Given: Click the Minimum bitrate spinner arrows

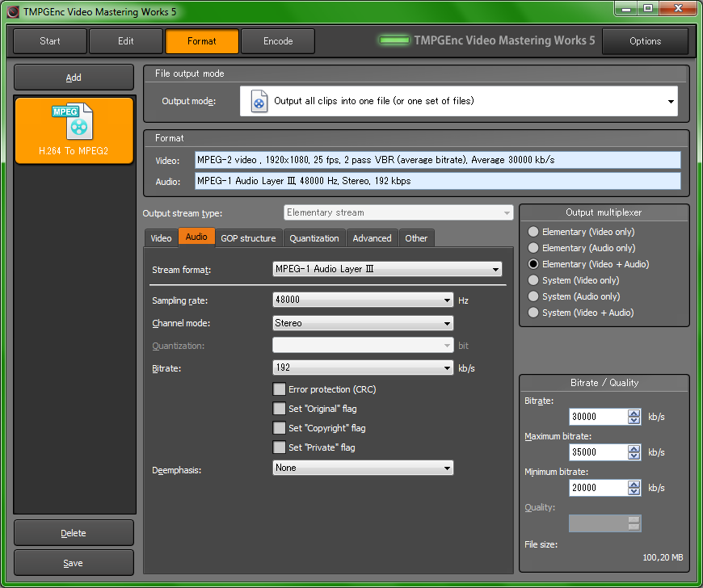Looking at the screenshot, I should pos(634,488).
